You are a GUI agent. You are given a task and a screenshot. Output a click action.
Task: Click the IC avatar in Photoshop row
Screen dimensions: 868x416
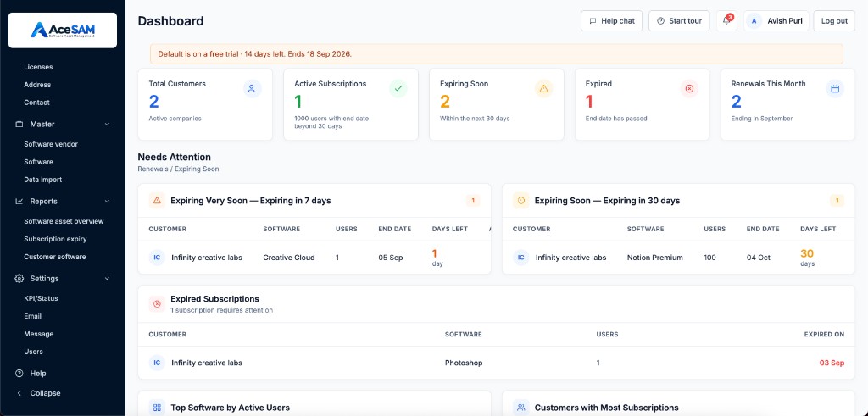point(157,363)
